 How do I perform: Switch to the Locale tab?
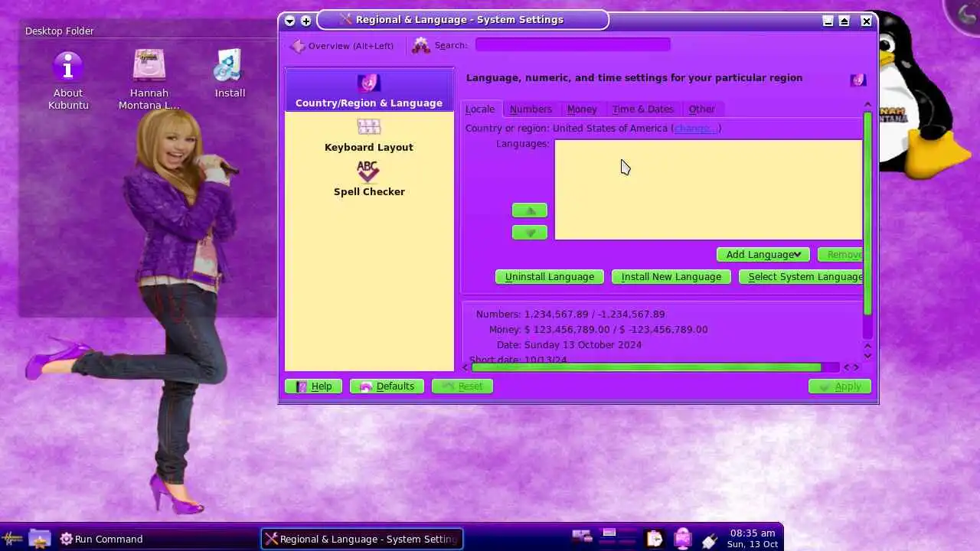(x=480, y=109)
